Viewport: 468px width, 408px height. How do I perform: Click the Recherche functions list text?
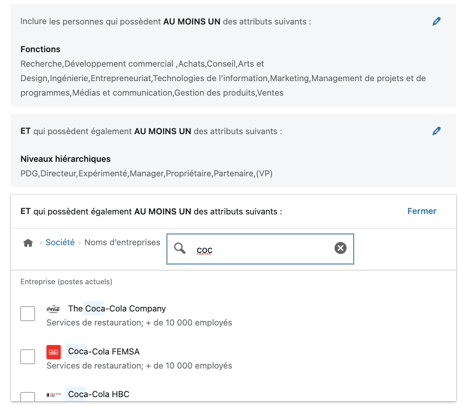click(223, 78)
